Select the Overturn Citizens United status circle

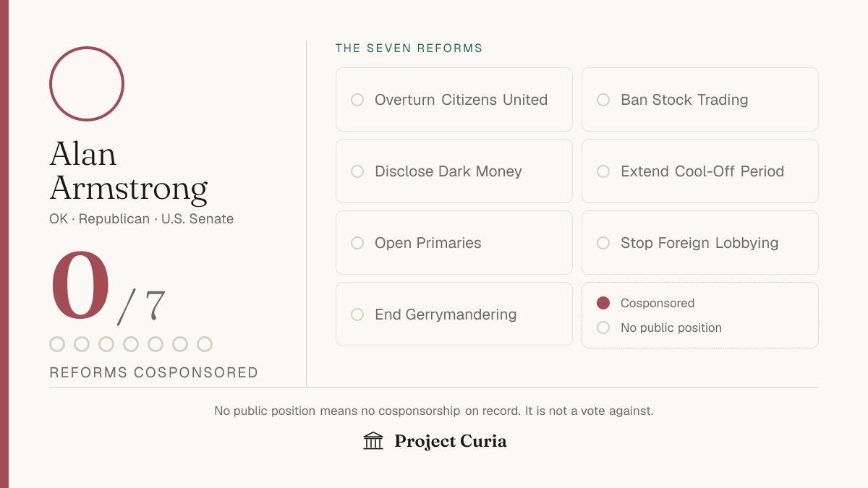tap(357, 100)
